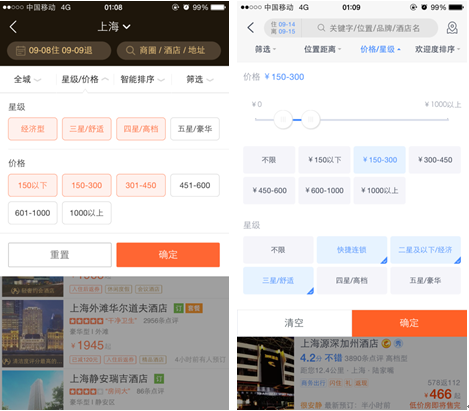Open the 全城 area dropdown

point(27,79)
